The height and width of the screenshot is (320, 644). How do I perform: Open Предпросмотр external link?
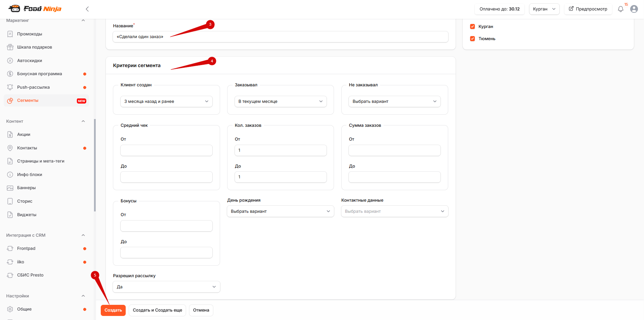click(x=588, y=9)
